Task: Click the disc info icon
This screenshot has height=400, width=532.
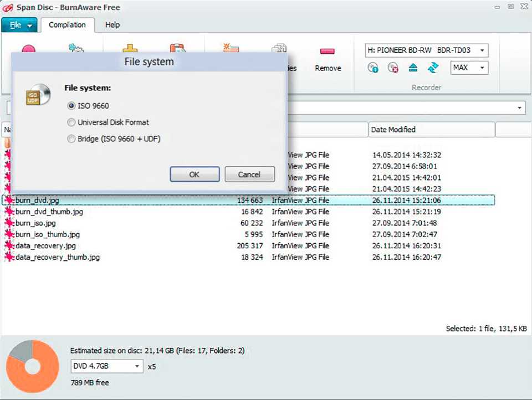Action: point(373,68)
